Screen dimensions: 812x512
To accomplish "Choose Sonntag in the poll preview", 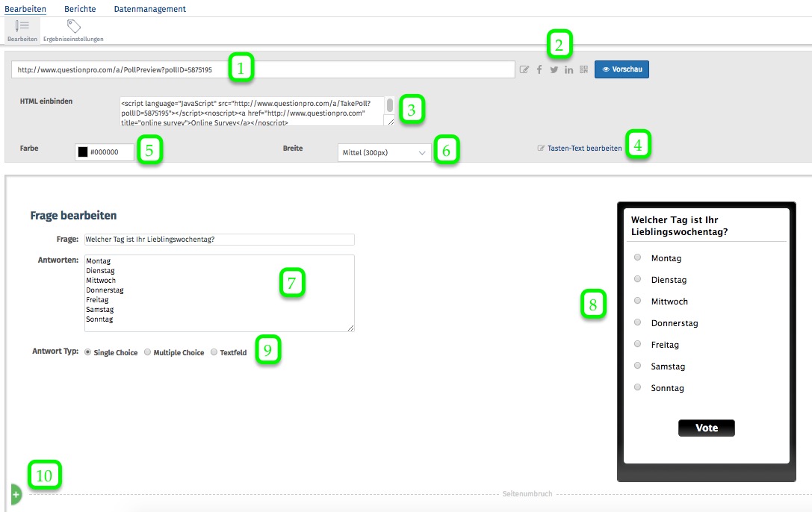I will coord(637,387).
